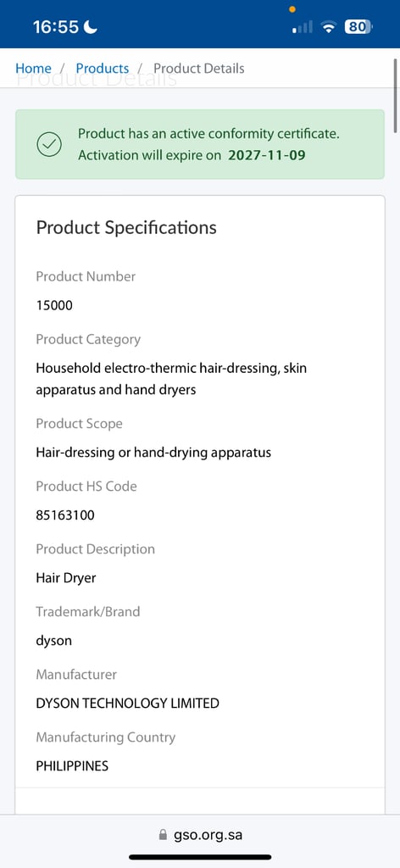Select the expiry date 2027-11-09
This screenshot has width=400, height=868.
coord(267,155)
